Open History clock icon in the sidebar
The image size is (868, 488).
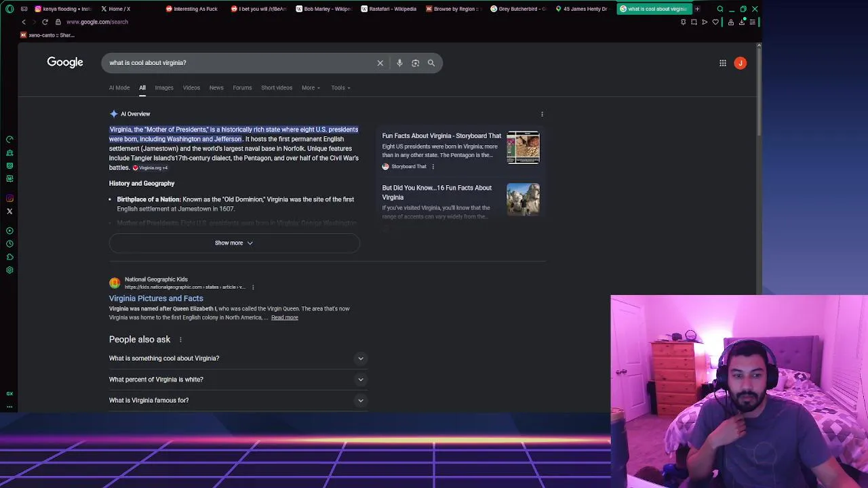point(9,244)
